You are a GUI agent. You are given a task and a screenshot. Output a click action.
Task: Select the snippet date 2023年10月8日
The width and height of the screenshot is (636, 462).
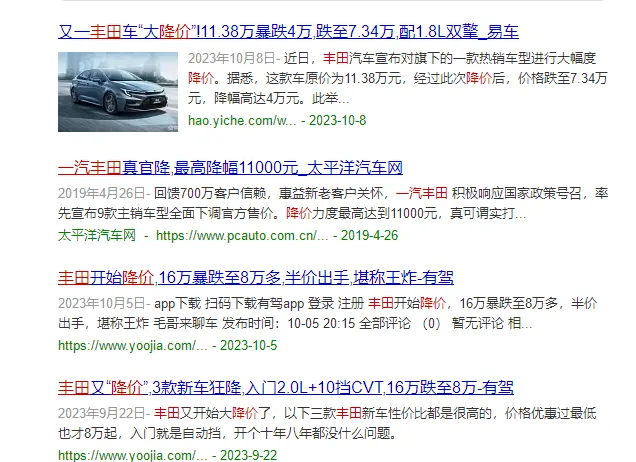coord(232,58)
